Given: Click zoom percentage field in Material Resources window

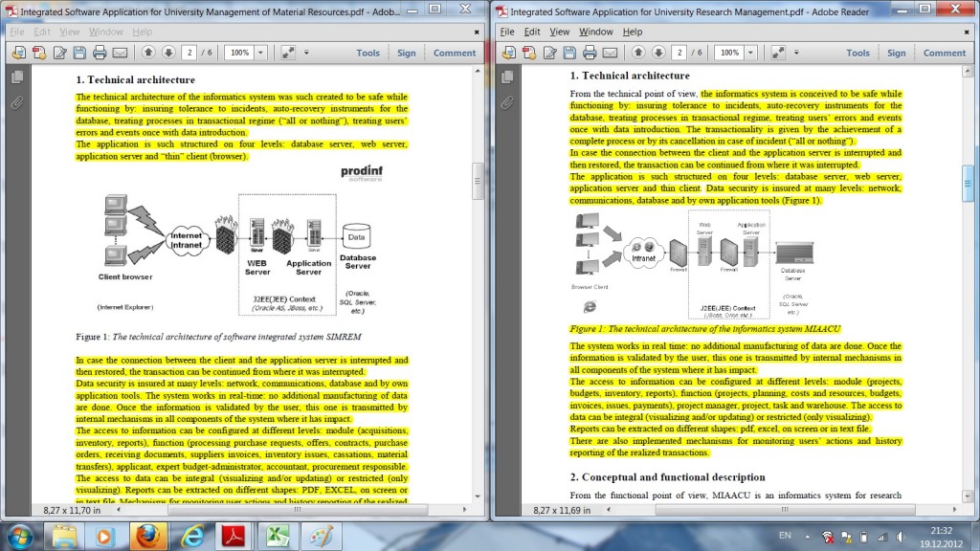Looking at the screenshot, I should 239,54.
